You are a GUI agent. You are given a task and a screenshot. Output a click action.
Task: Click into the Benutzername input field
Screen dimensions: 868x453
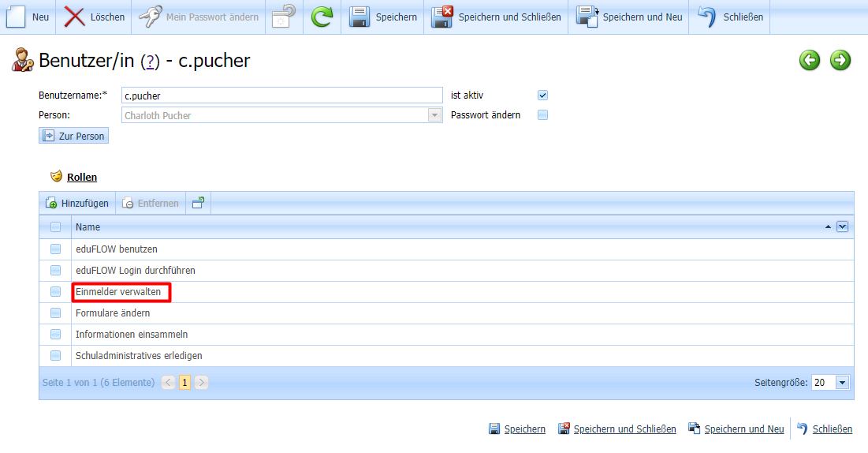281,95
